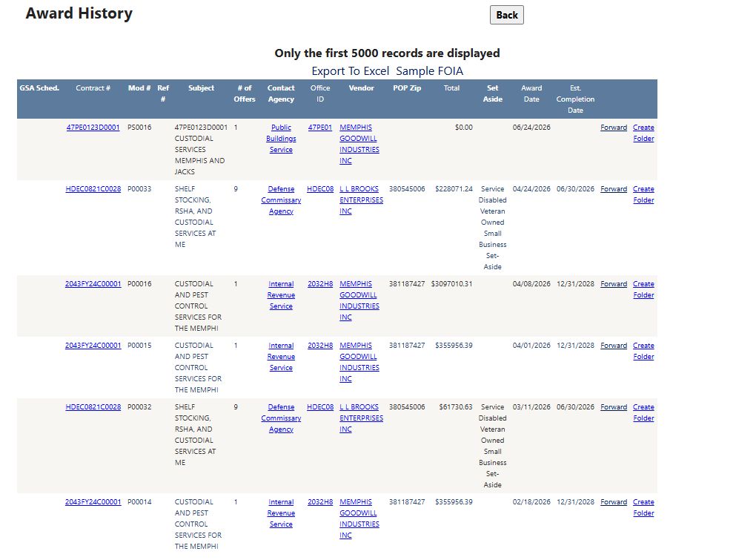Image resolution: width=756 pixels, height=560 pixels.
Task: Open the Public Buildings Service agency link
Action: pyautogui.click(x=281, y=139)
